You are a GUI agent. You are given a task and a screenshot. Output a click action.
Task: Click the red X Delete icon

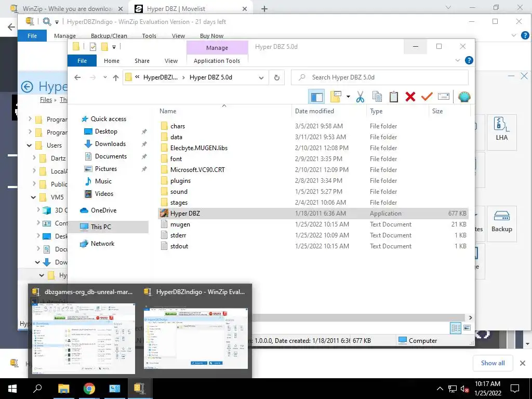pos(410,97)
